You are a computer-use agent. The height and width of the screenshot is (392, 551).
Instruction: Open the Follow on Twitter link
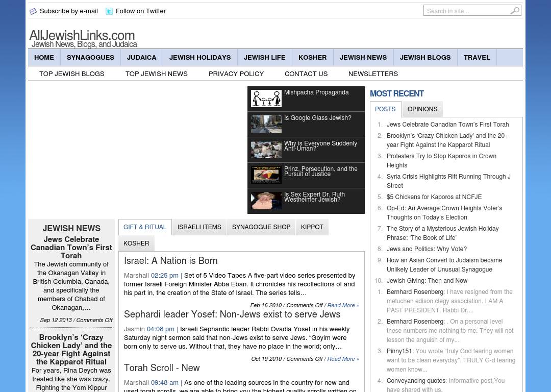click(141, 11)
